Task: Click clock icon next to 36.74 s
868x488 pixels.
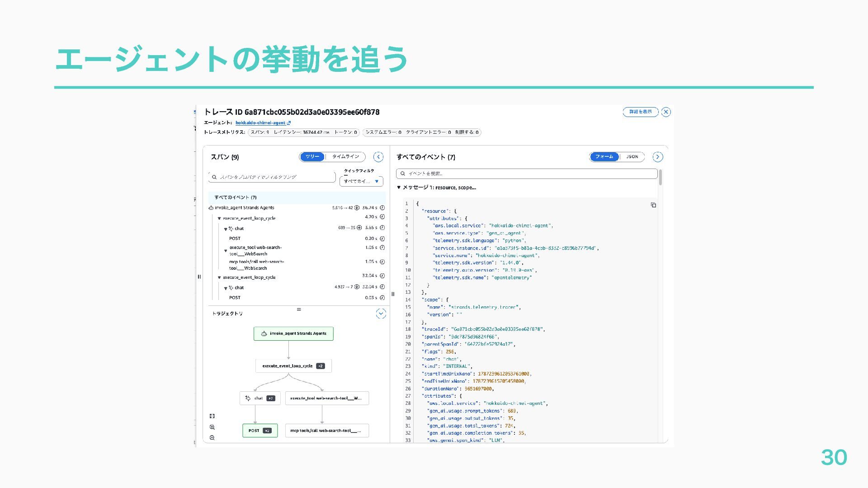Action: [382, 208]
